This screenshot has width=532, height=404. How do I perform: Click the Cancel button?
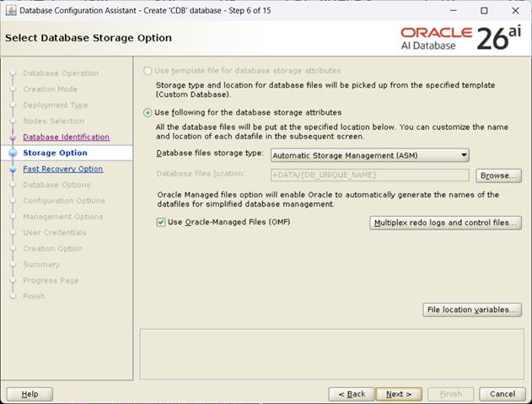click(502, 394)
